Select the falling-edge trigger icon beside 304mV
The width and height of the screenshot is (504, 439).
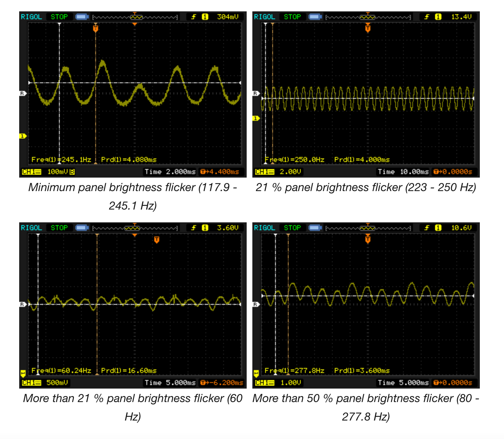[x=194, y=16]
